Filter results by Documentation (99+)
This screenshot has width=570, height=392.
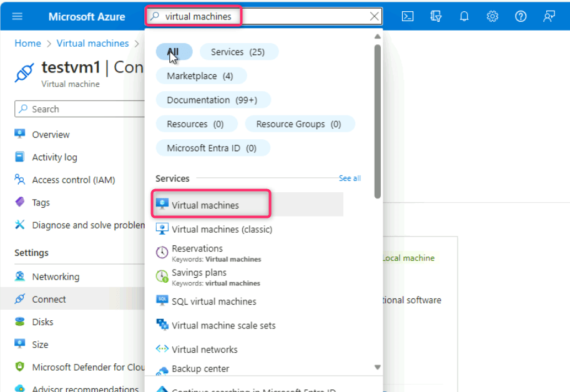pyautogui.click(x=213, y=100)
